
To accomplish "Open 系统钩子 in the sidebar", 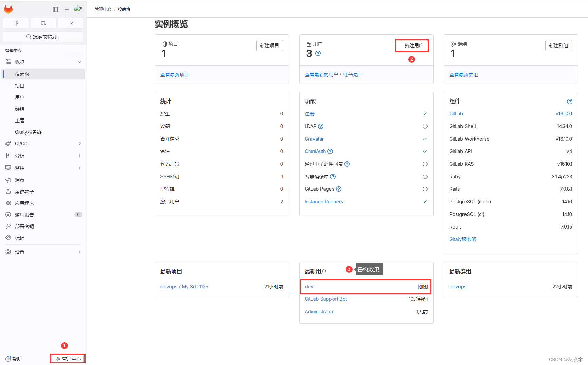I will (x=43, y=192).
